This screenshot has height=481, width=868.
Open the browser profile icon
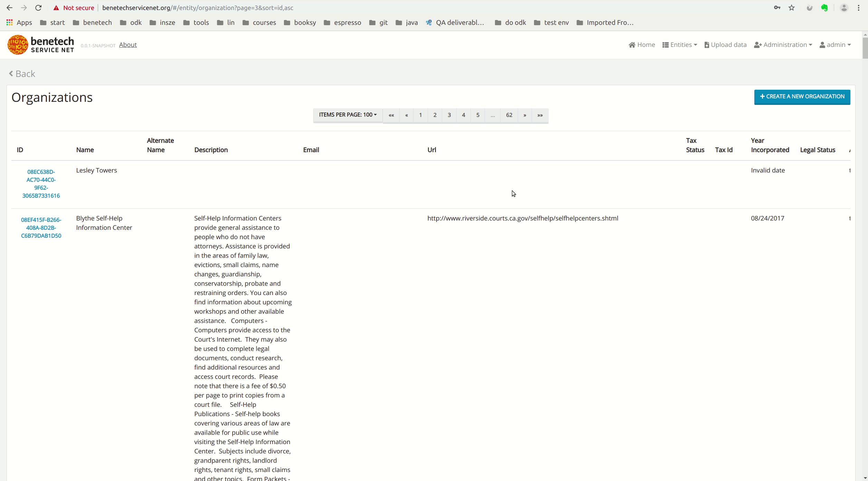[844, 8]
